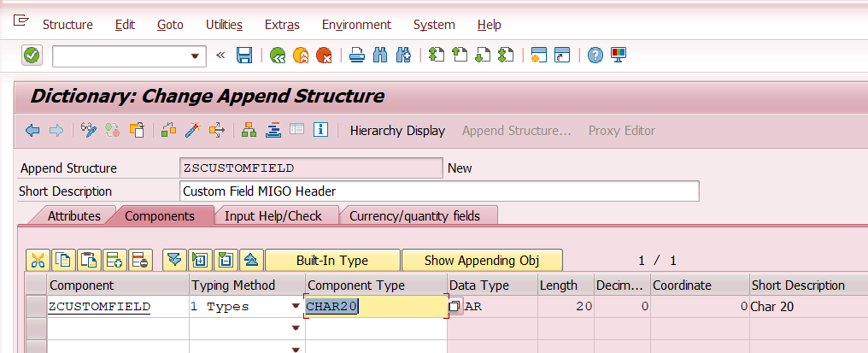This screenshot has width=868, height=353.
Task: Click the ZCUSTOMFIELD component cell
Action: 117,307
